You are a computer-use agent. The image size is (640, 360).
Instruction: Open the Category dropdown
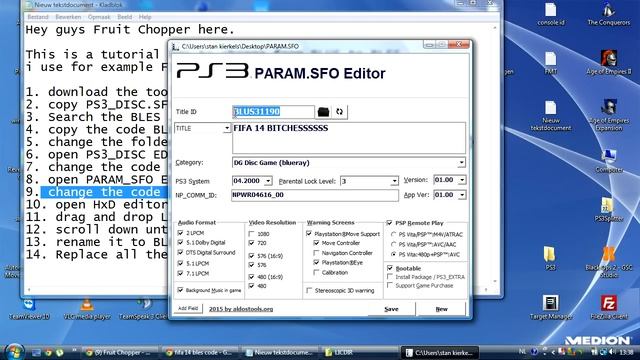461,162
